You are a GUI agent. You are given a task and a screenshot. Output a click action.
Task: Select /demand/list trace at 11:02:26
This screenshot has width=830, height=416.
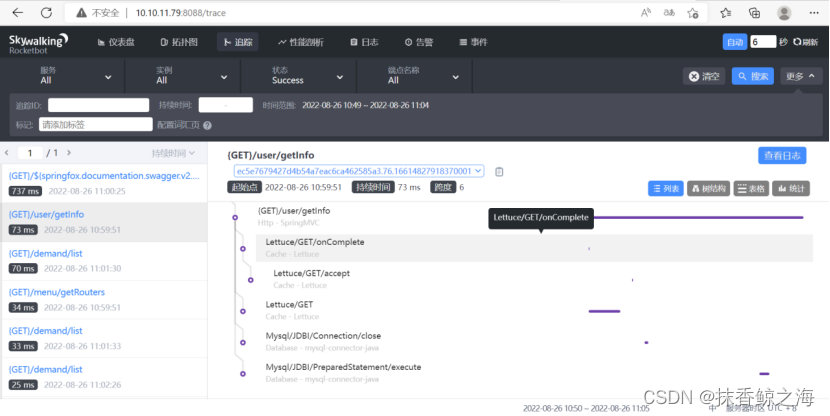[x=104, y=377]
